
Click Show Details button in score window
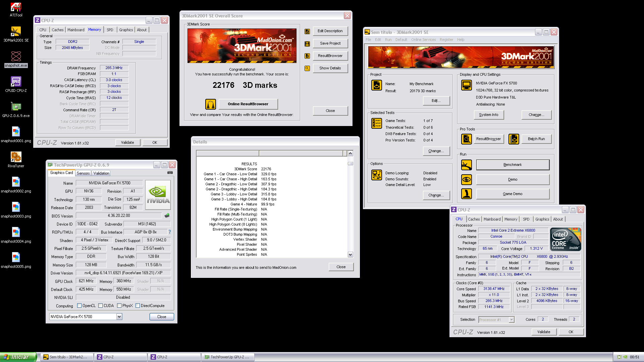pyautogui.click(x=330, y=68)
